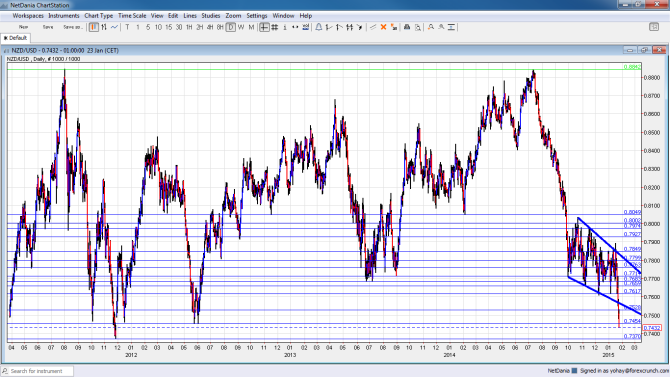This screenshot has height=377, width=670.
Task: Open the Instruments menu
Action: tap(64, 16)
